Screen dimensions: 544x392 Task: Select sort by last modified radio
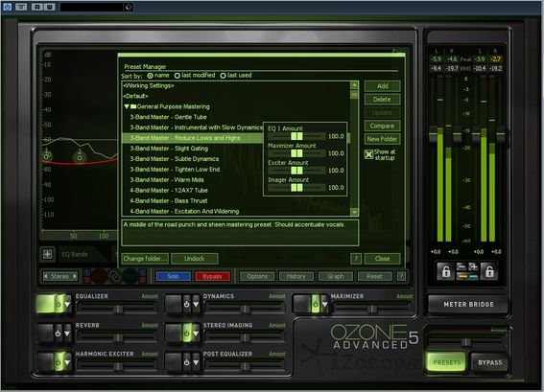coord(177,76)
